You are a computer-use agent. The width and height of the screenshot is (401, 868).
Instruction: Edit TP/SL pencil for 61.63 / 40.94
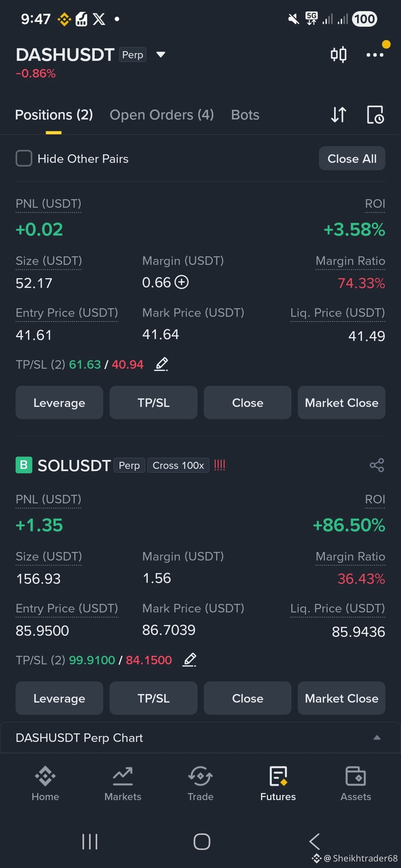pos(162,364)
